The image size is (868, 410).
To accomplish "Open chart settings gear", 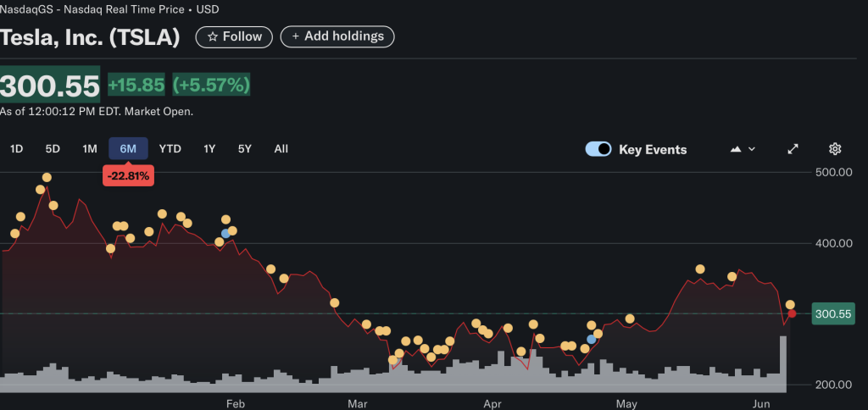I will click(835, 149).
